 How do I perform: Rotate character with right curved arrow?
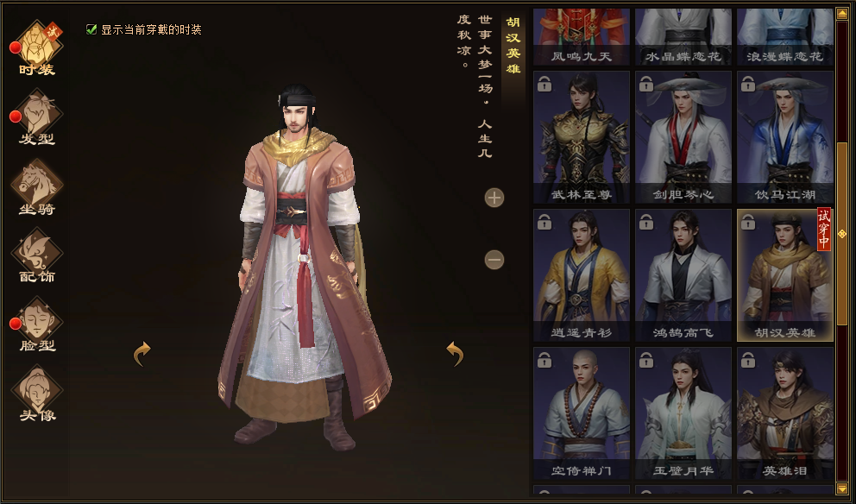454,353
